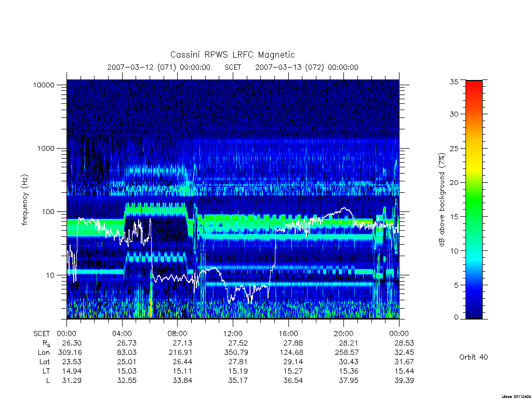The height and width of the screenshot is (399, 532).
Task: Click the "1000" frequency tick label
Action: tap(46, 148)
